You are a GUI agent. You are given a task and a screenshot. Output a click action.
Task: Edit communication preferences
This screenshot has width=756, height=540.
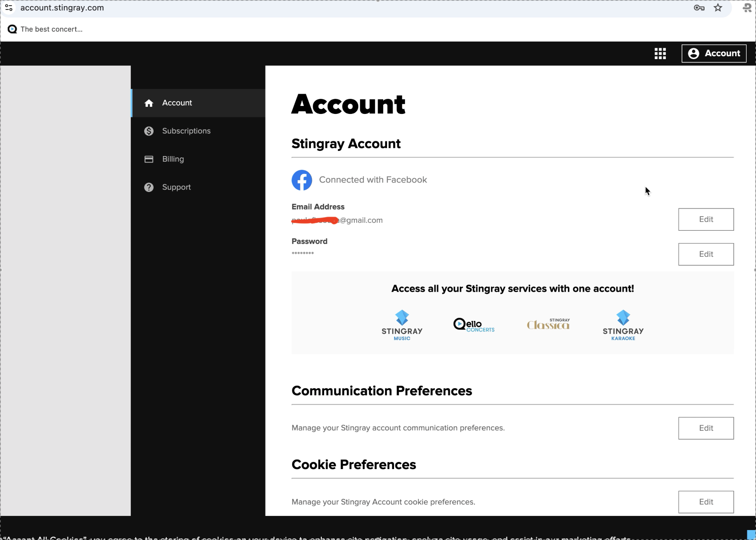(705, 428)
